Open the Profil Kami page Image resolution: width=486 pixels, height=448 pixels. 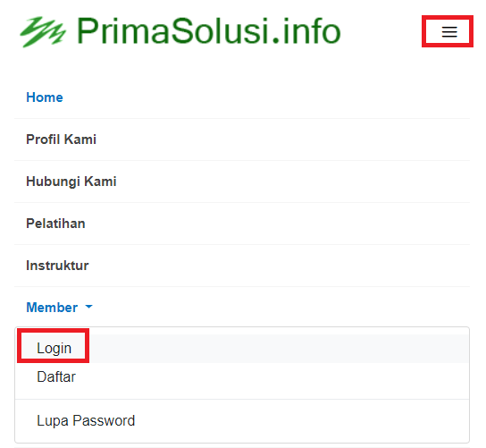[61, 139]
